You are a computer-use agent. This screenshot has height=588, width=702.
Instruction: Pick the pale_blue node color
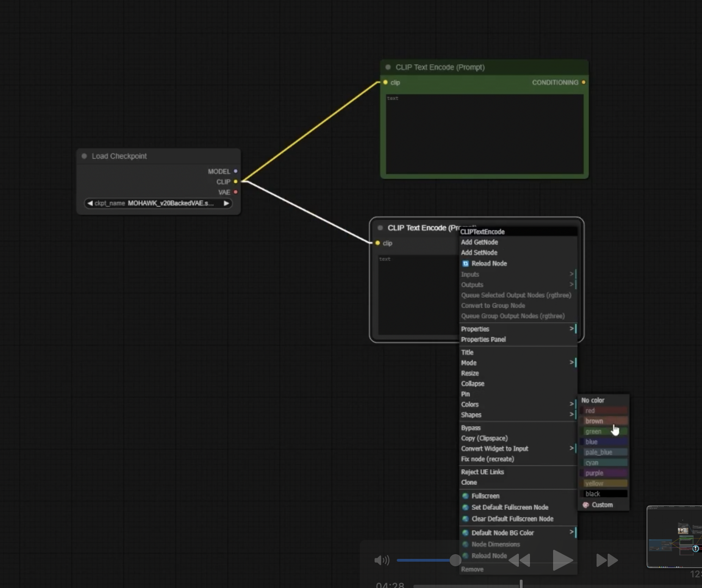603,452
